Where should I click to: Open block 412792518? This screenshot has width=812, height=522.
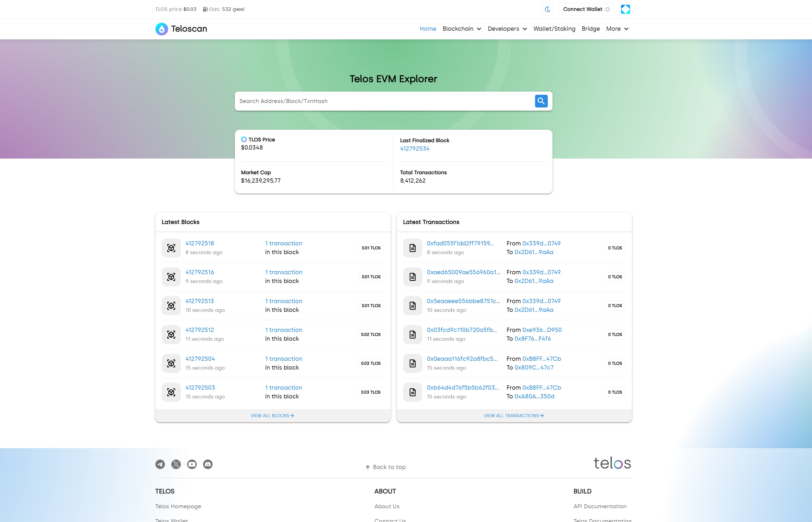click(x=200, y=243)
